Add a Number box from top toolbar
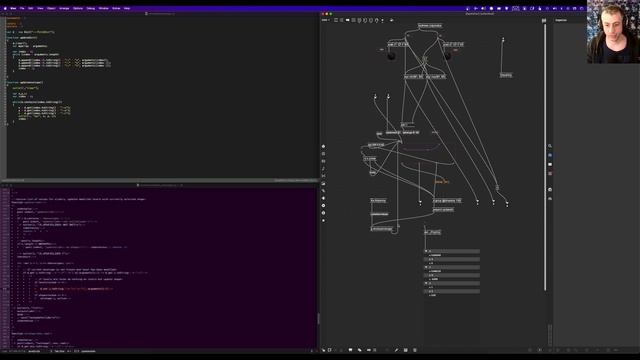This screenshot has height=360, width=640. click(x=365, y=20)
